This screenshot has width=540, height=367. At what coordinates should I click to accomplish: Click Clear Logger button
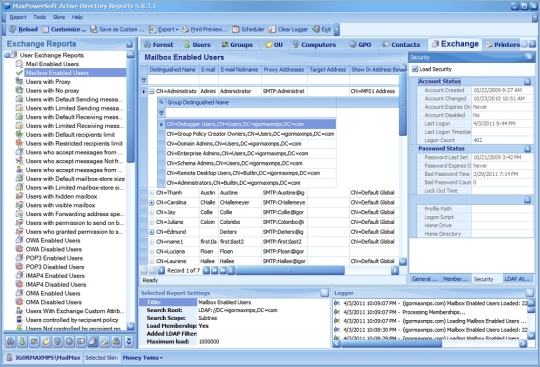click(288, 30)
